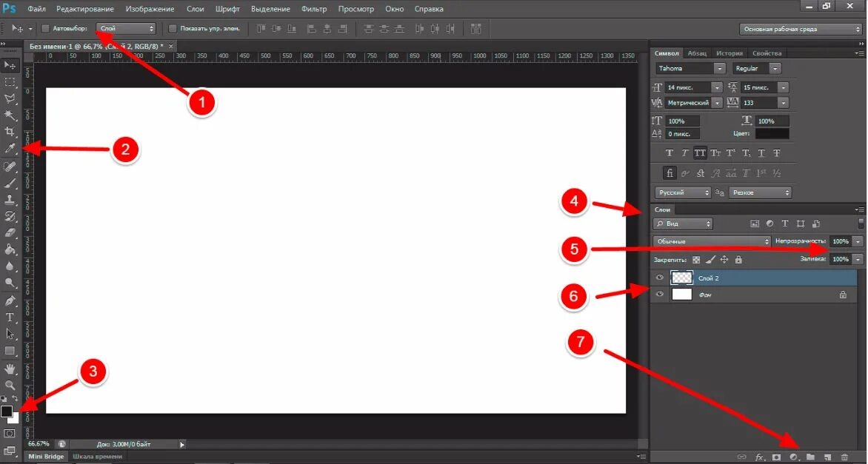Select the Magic Wand tool

[x=10, y=115]
